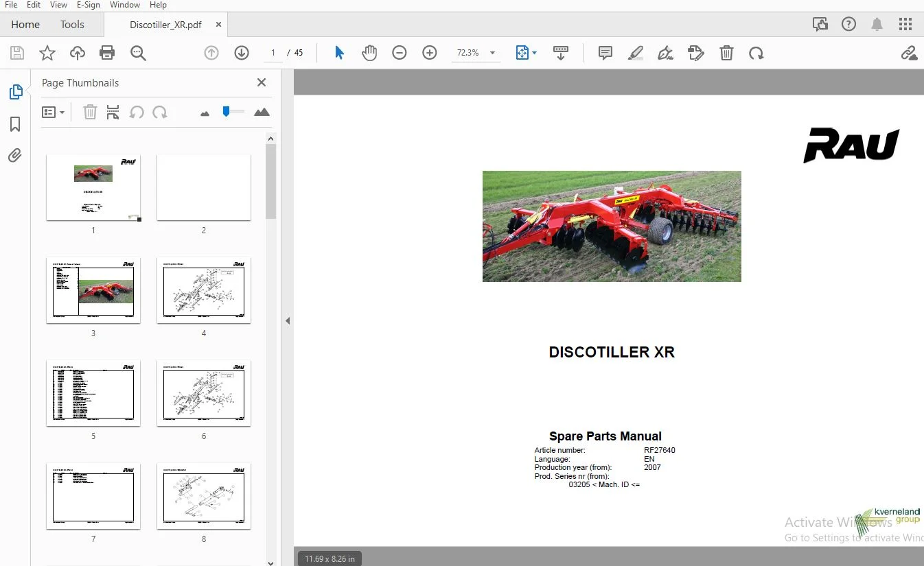924x566 pixels.
Task: Go to the next page
Action: tap(242, 53)
